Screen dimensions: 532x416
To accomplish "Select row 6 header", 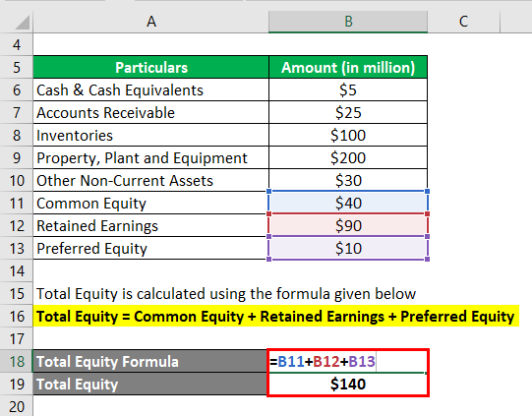I will (x=17, y=89).
